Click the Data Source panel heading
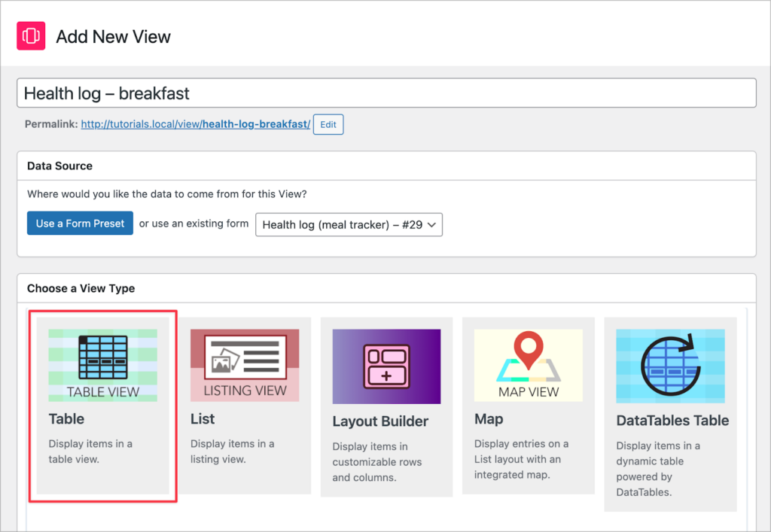The image size is (771, 532). [60, 166]
